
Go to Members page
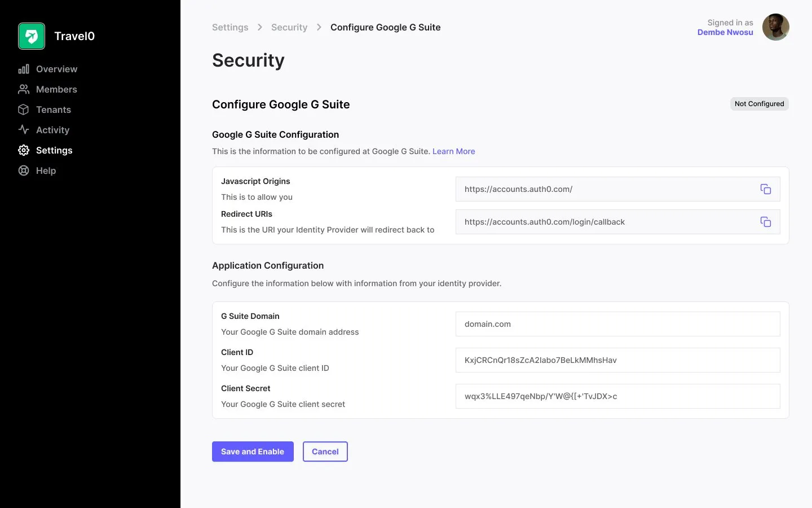click(56, 89)
